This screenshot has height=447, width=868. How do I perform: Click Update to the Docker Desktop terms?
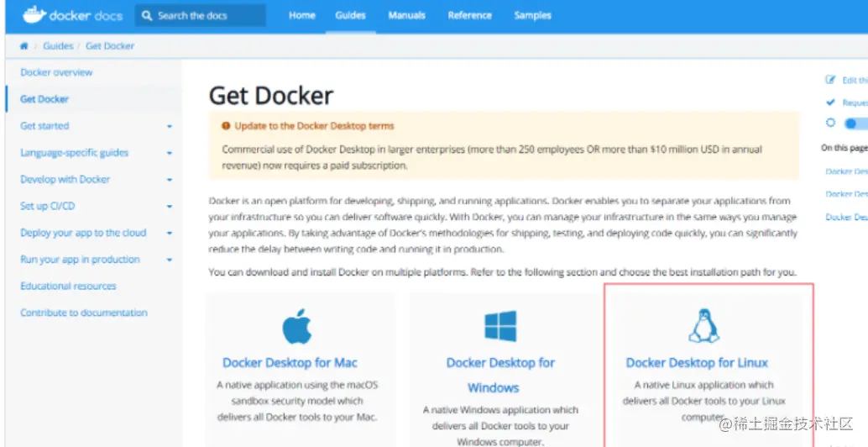click(x=314, y=126)
